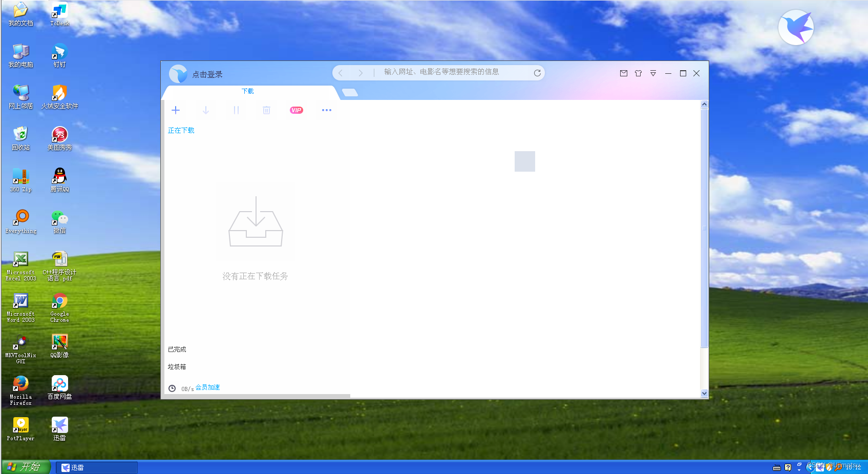
Task: Click the trash delete toolbar icon
Action: [266, 110]
